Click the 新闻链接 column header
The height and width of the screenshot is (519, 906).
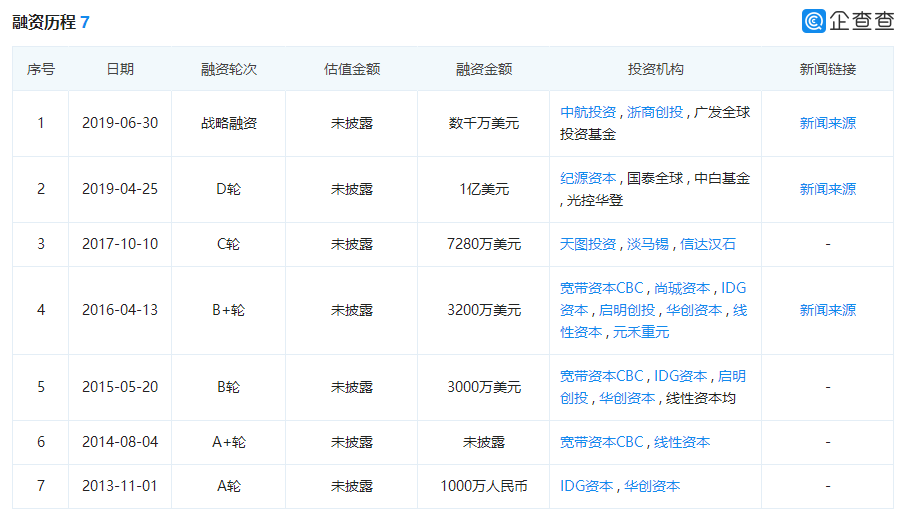827,69
